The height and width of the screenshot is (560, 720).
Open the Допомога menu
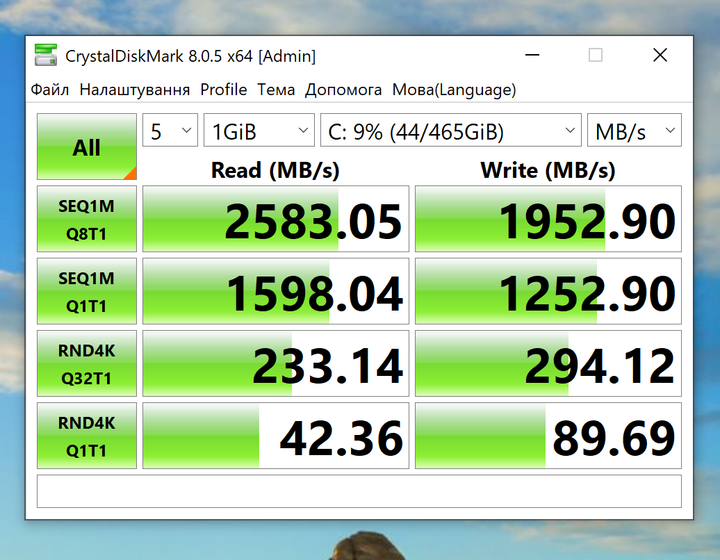pos(343,90)
